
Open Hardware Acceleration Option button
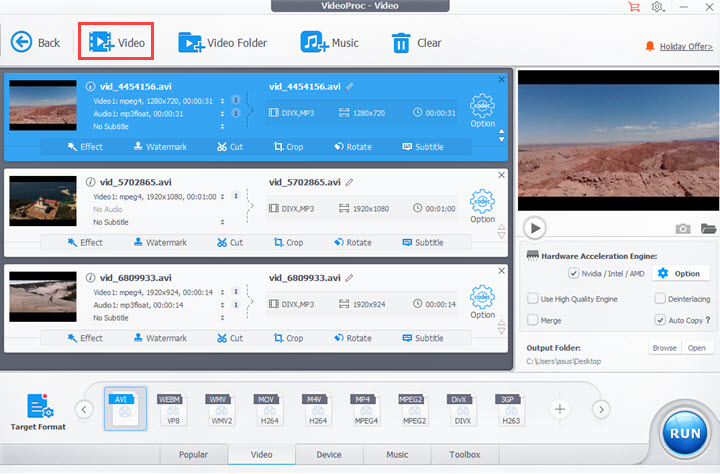click(679, 273)
